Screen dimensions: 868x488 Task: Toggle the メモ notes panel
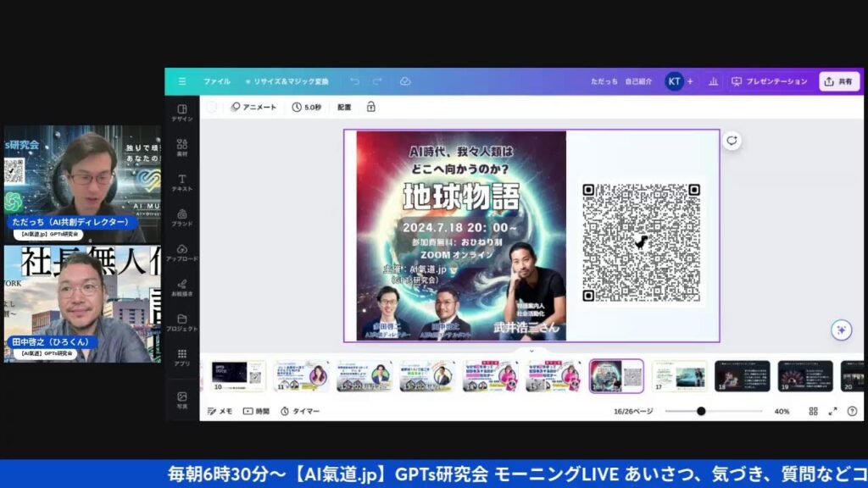click(219, 411)
